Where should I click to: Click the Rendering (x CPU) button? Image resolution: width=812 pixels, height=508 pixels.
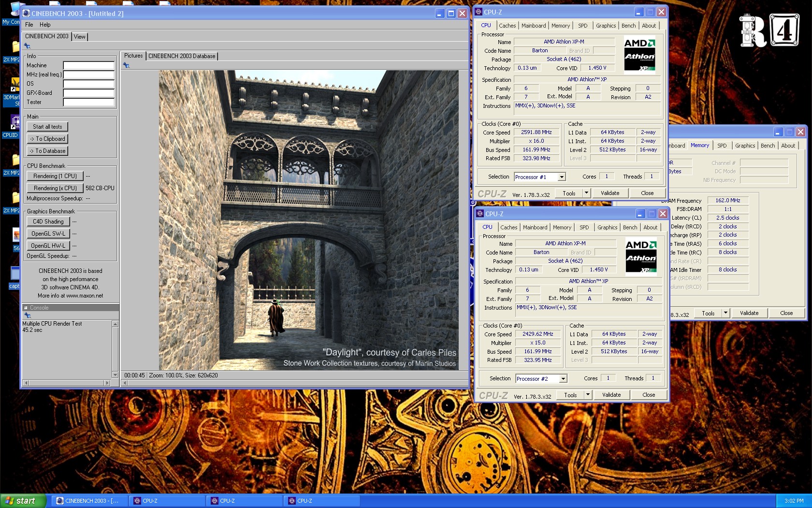(x=55, y=188)
